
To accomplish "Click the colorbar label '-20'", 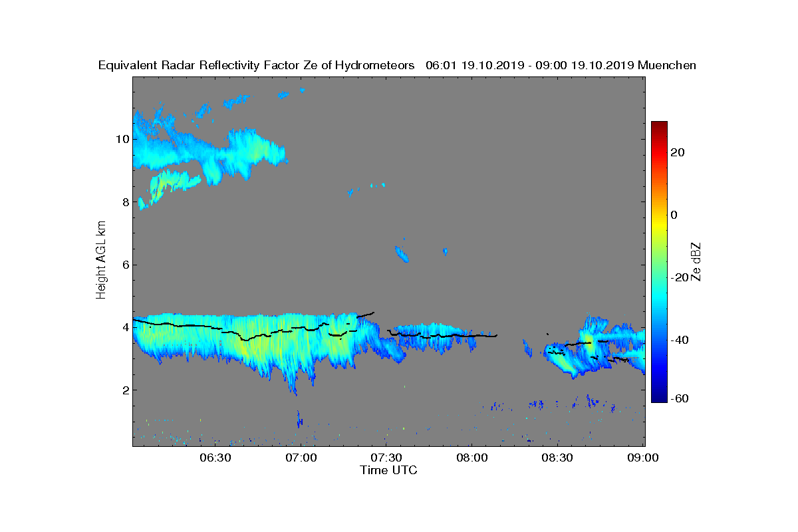I will pos(680,277).
